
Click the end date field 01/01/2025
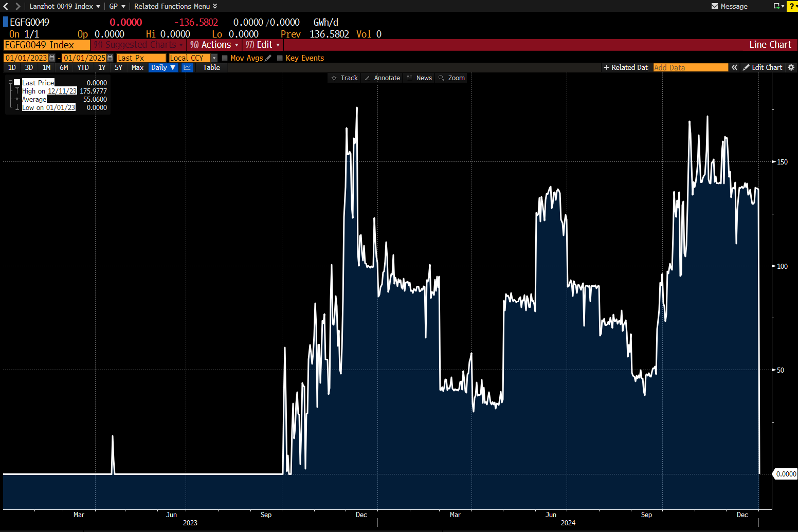pos(84,58)
